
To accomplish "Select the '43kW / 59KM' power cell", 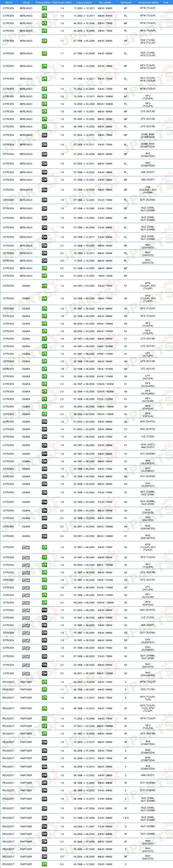I will tap(105, 172).
